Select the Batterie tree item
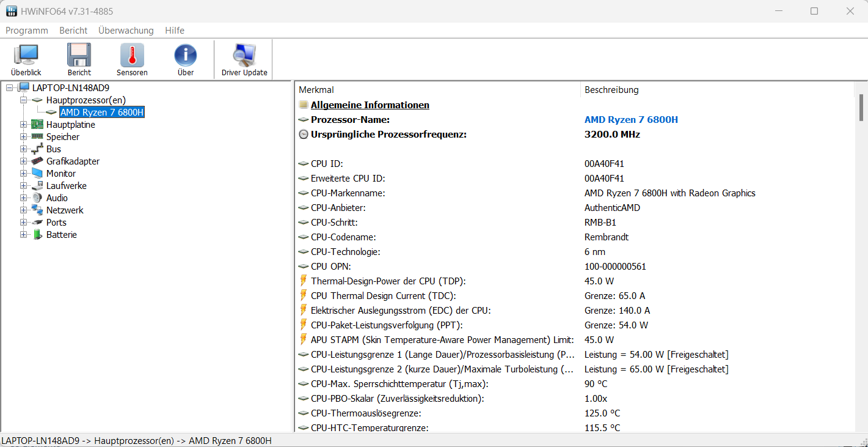The height and width of the screenshot is (447, 868). pyautogui.click(x=61, y=235)
